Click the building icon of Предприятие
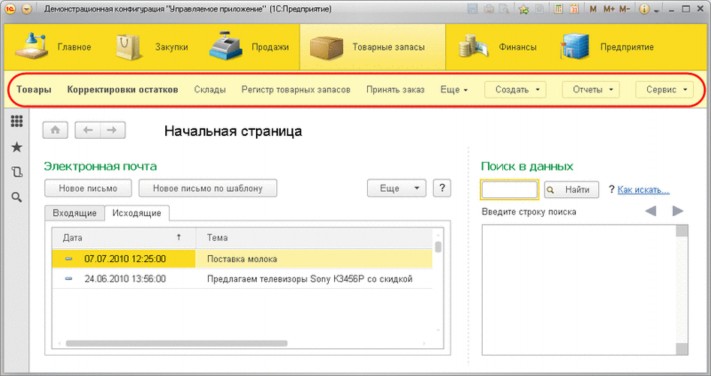 (x=575, y=47)
